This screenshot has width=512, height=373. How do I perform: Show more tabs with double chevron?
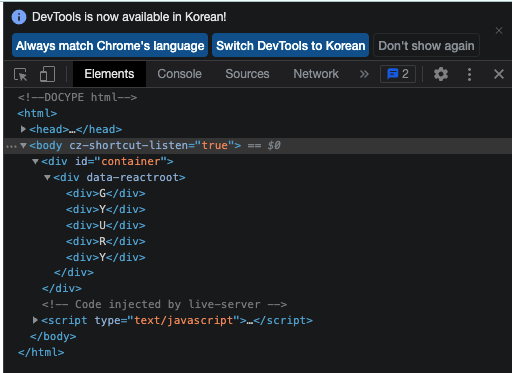(x=364, y=74)
